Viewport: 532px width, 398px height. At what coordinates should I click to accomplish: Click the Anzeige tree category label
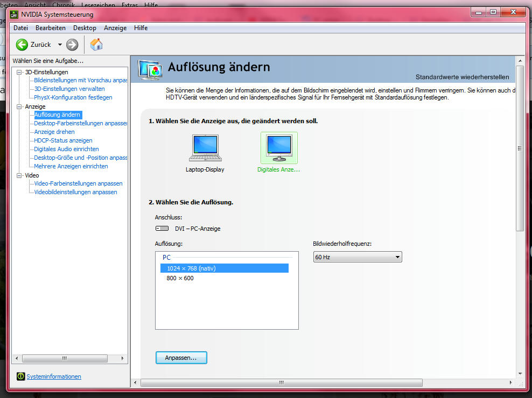pos(35,106)
